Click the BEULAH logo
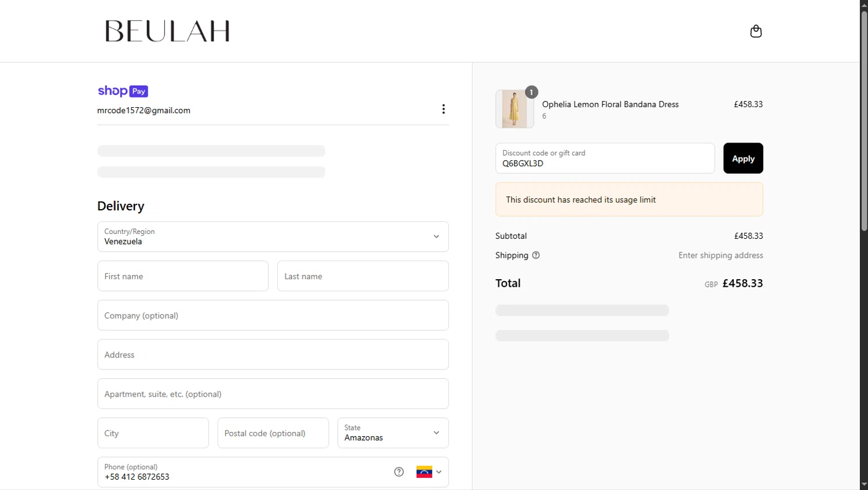This screenshot has height=490, width=868. coord(167,31)
